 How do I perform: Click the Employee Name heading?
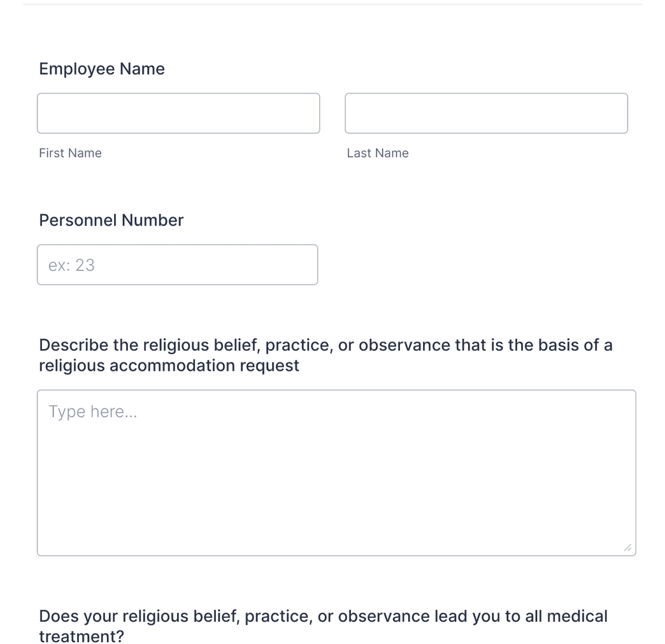[x=102, y=68]
